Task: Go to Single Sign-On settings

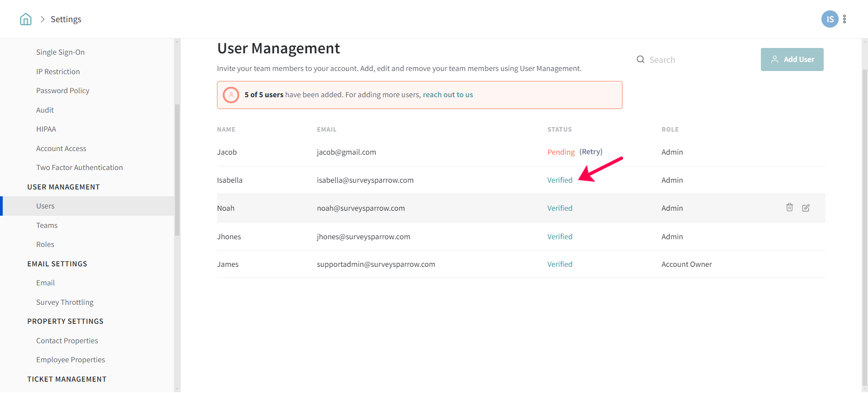Action: point(61,52)
